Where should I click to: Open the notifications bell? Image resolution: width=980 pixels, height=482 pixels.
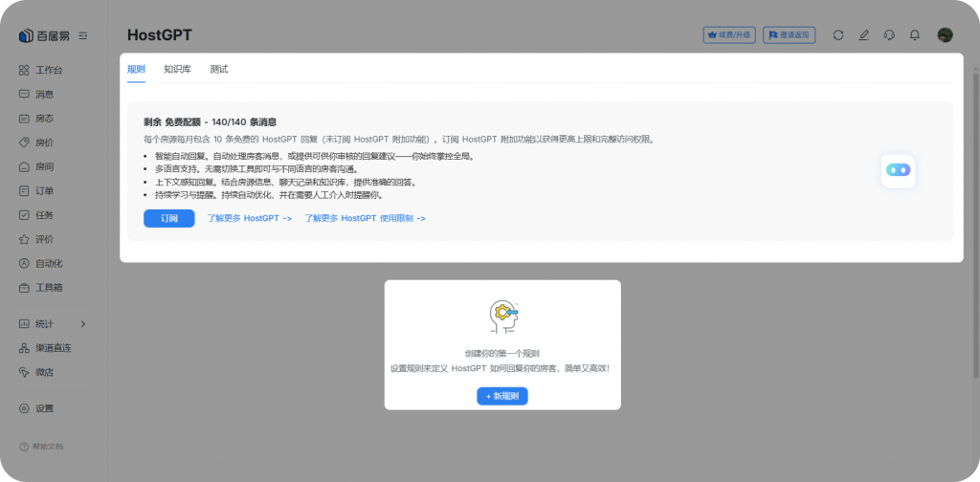(915, 35)
